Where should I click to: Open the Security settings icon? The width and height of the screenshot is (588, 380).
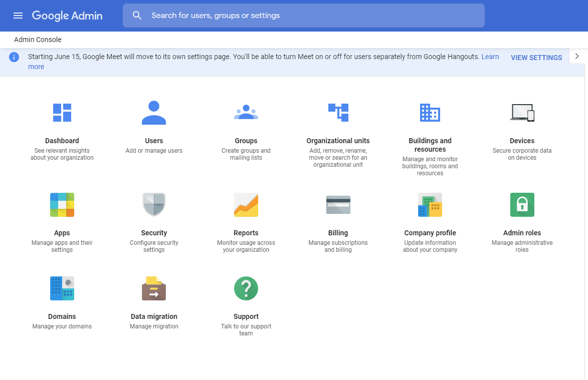click(x=154, y=204)
